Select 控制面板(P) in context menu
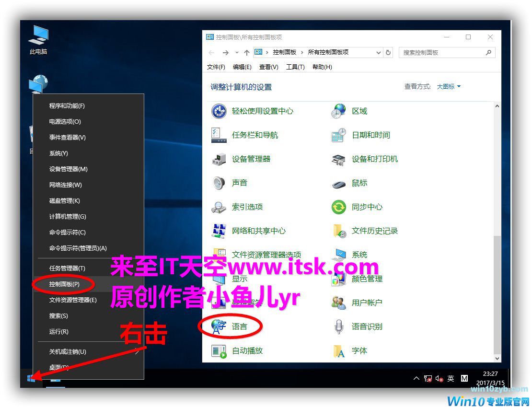Screen dimensions: 532x408 tap(88, 284)
